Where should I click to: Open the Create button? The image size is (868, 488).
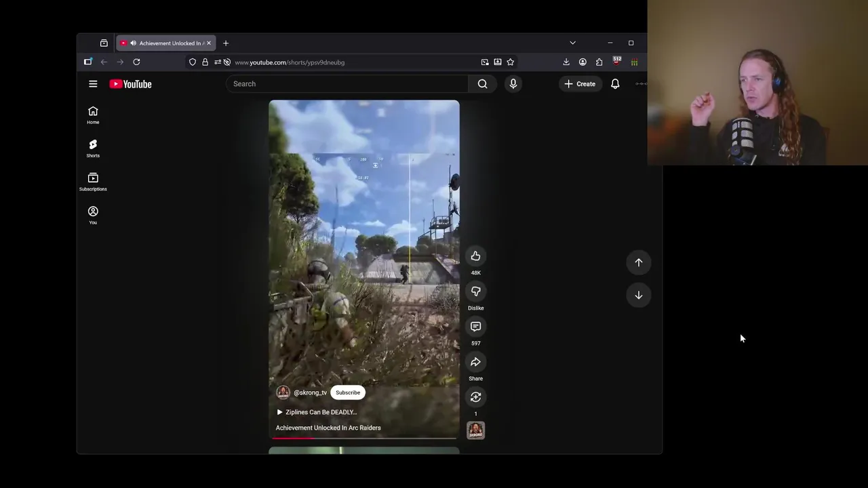580,84
